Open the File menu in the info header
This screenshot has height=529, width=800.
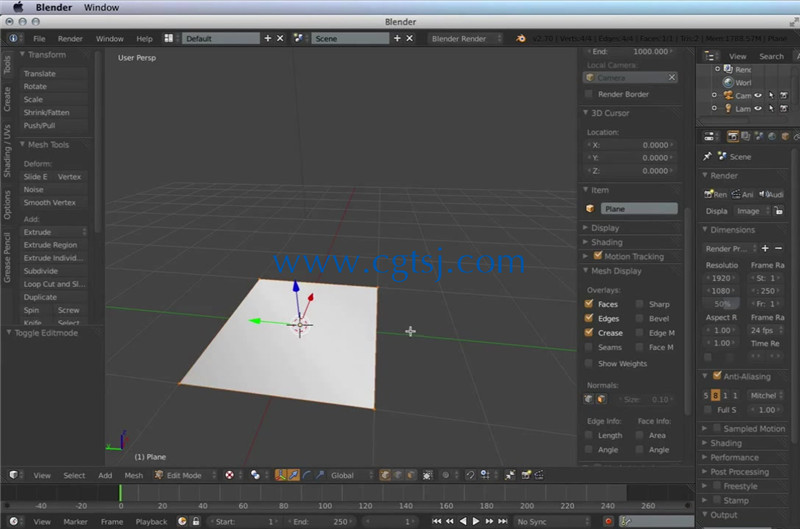coord(39,38)
